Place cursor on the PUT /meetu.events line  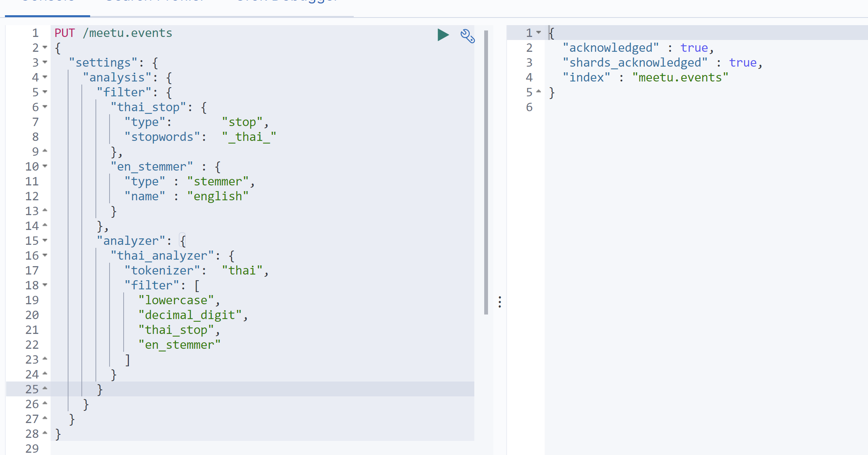click(113, 33)
